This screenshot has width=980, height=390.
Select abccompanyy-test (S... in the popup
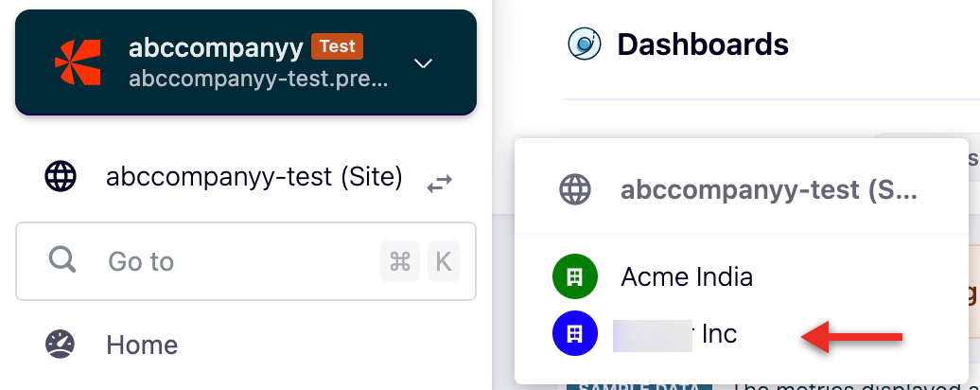point(768,190)
